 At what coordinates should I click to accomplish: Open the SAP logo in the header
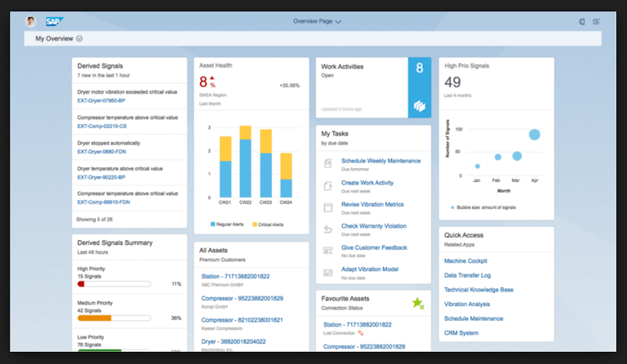point(54,21)
